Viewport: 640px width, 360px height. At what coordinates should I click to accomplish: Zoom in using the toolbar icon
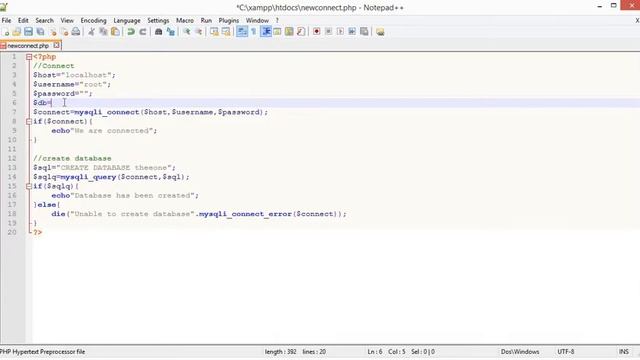click(x=187, y=32)
